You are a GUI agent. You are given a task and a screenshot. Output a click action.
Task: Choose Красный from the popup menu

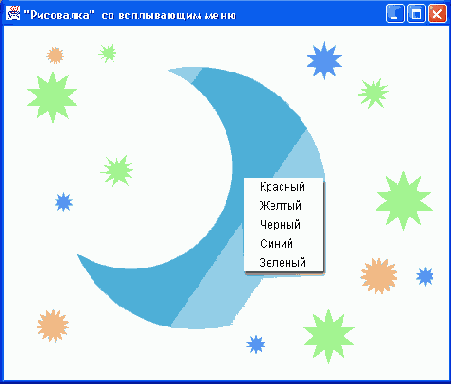click(x=283, y=187)
